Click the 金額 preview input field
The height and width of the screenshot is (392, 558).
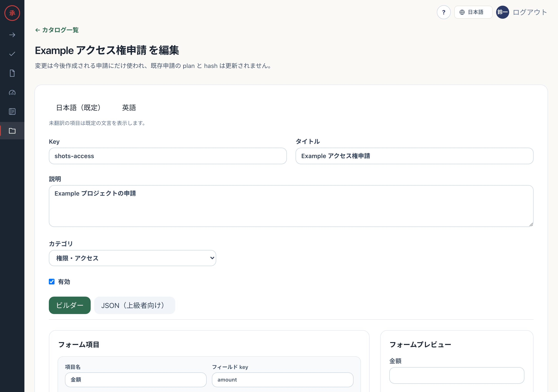(x=457, y=375)
